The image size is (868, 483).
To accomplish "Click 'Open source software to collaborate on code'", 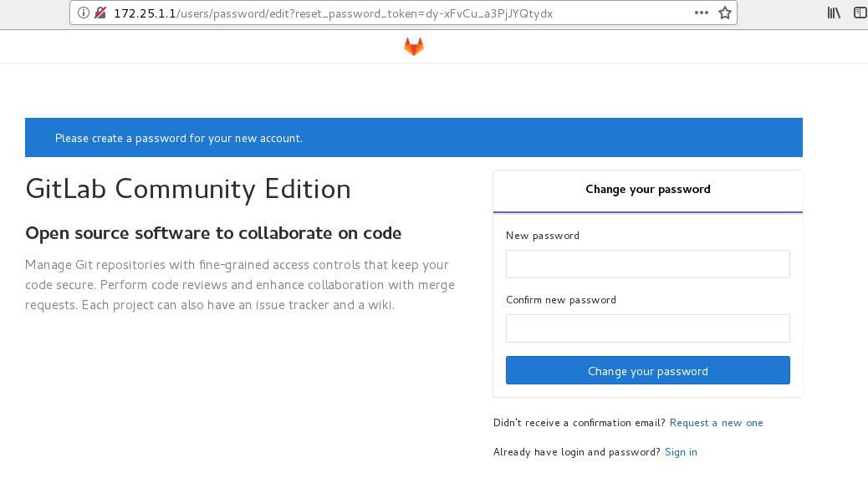I will (213, 233).
